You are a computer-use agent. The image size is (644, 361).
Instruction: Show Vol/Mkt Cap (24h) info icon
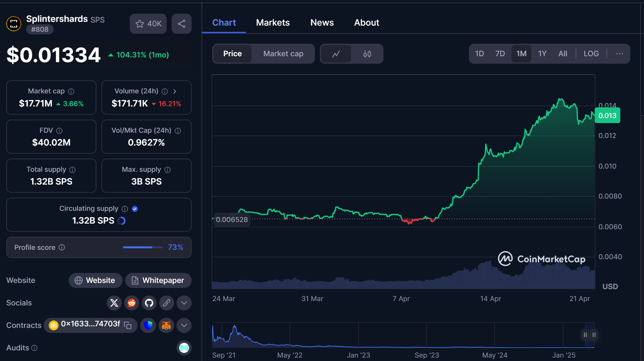[178, 131]
